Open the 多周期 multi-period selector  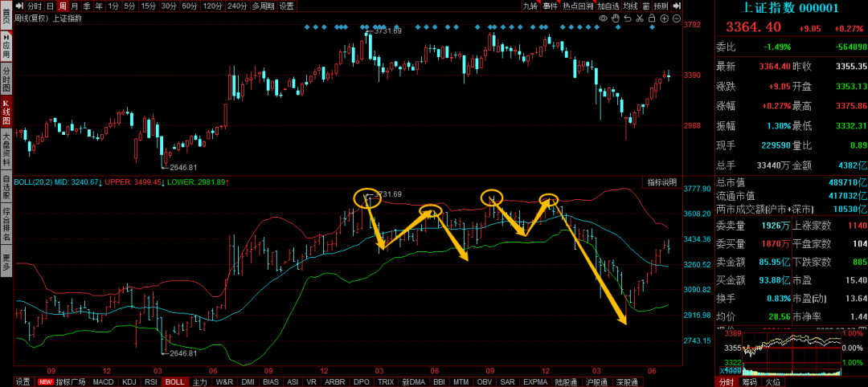pyautogui.click(x=262, y=6)
